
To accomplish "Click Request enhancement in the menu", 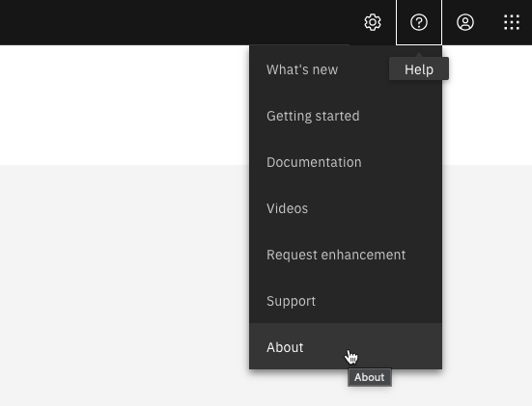I will [346, 255].
